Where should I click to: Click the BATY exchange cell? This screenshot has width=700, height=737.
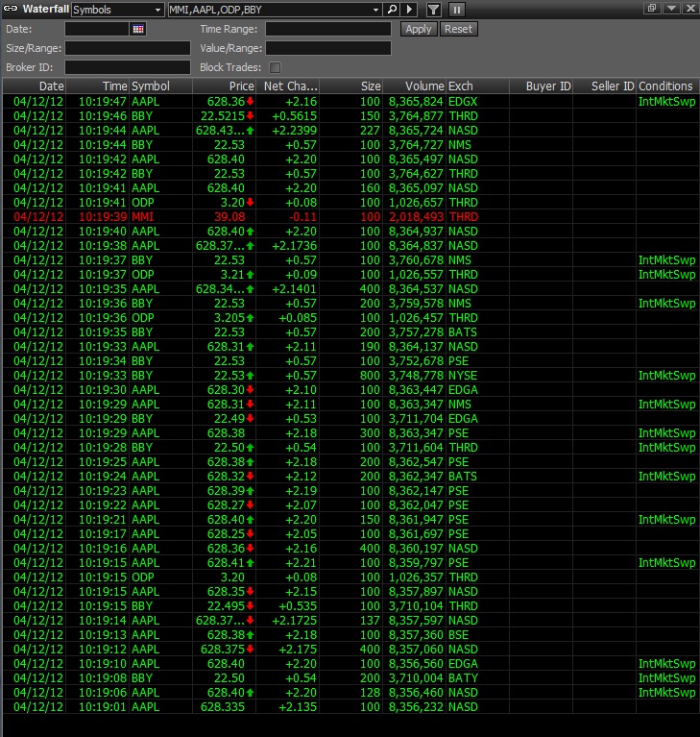pyautogui.click(x=463, y=678)
